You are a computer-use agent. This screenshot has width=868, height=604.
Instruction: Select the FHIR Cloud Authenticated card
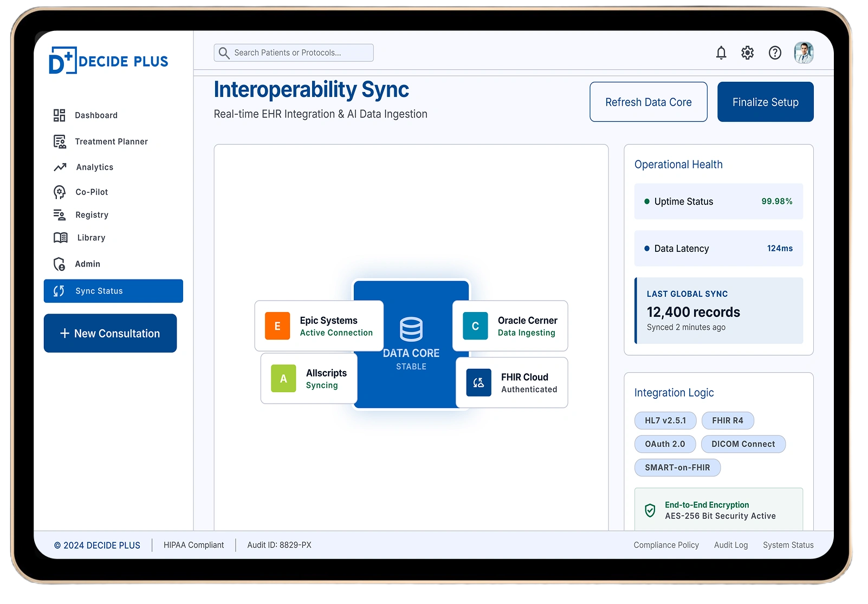pyautogui.click(x=512, y=382)
